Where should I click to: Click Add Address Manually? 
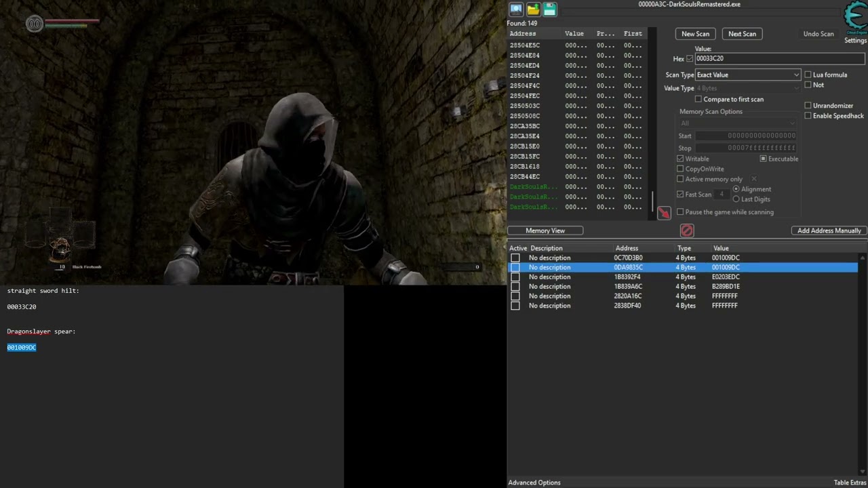click(829, 230)
